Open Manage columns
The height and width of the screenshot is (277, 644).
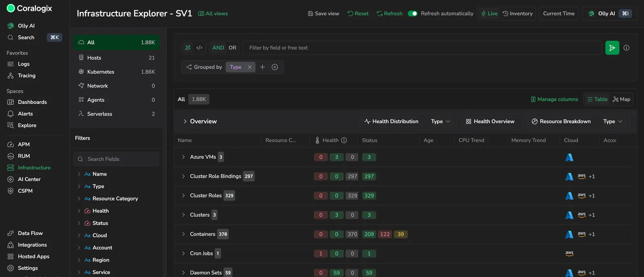click(x=554, y=99)
